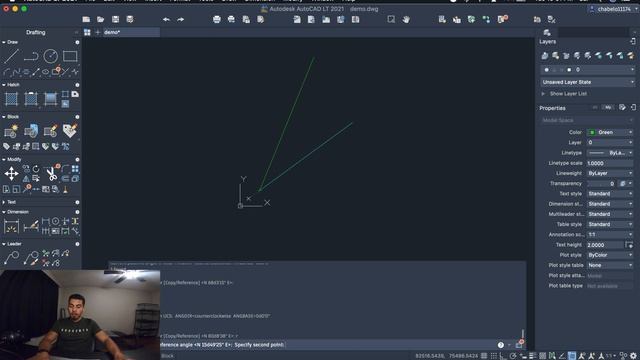Image resolution: width=640 pixels, height=360 pixels.
Task: Switch to the demo* drawing tab
Action: pyautogui.click(x=131, y=32)
